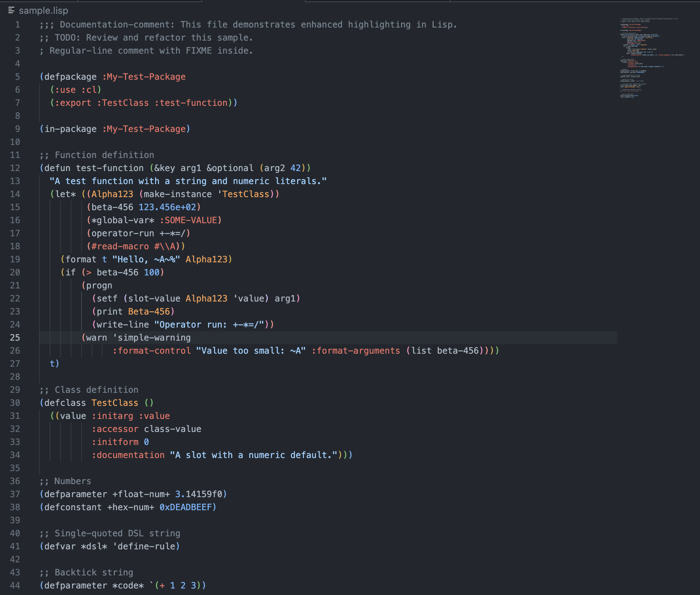Click the :My-Test-Package symbol after defpackage
The image size is (700, 595).
(x=144, y=77)
